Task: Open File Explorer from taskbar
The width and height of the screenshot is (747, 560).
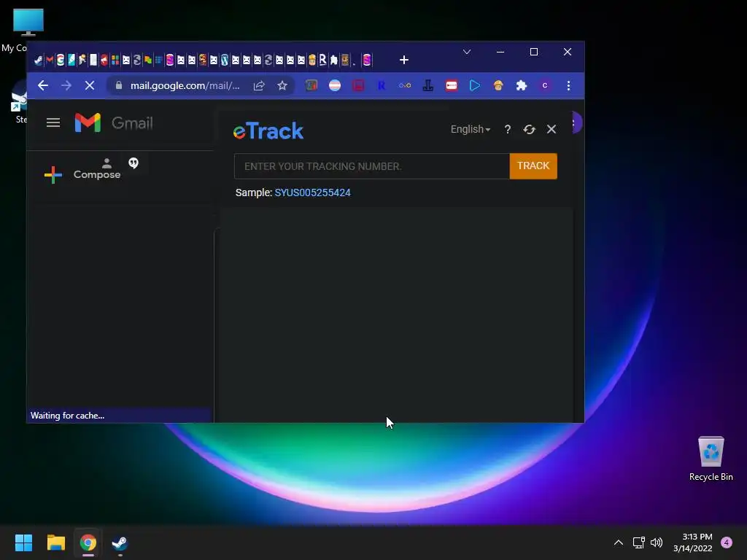Action: (x=55, y=542)
